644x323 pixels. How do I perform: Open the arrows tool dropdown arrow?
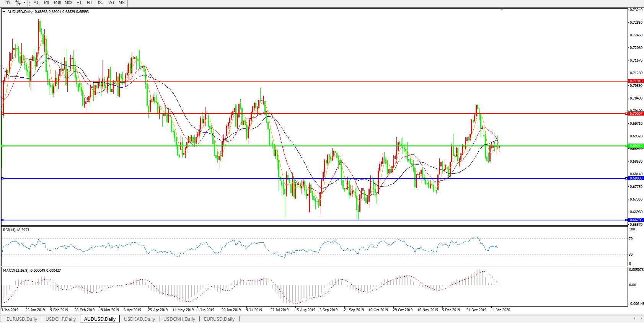pos(24,3)
